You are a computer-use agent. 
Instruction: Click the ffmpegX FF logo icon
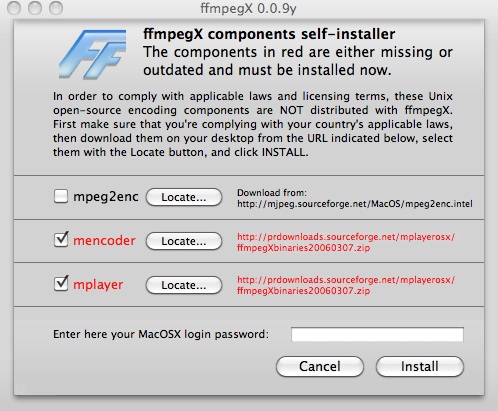point(93,54)
